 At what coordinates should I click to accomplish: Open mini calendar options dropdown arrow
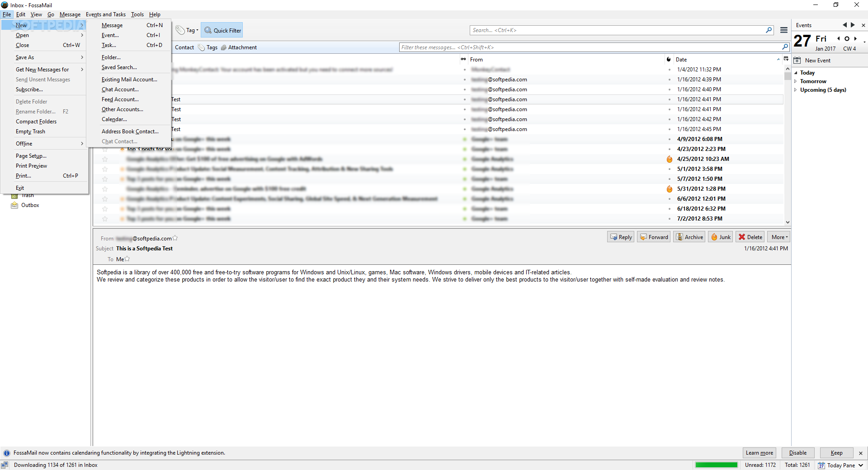pos(864,42)
